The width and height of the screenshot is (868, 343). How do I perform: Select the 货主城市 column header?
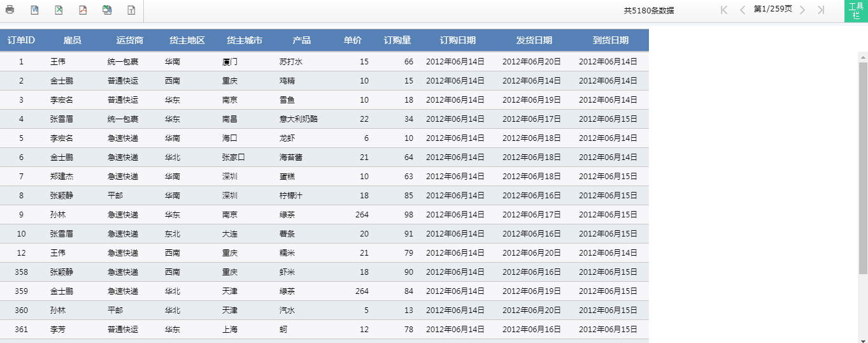tap(245, 40)
